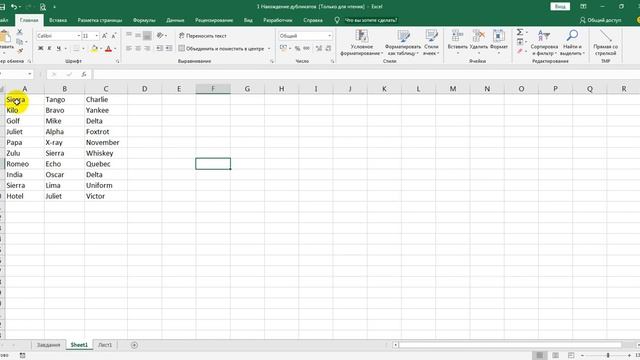Toggle bottom vertical alignment
The width and height of the screenshot is (640, 360).
[x=147, y=36]
